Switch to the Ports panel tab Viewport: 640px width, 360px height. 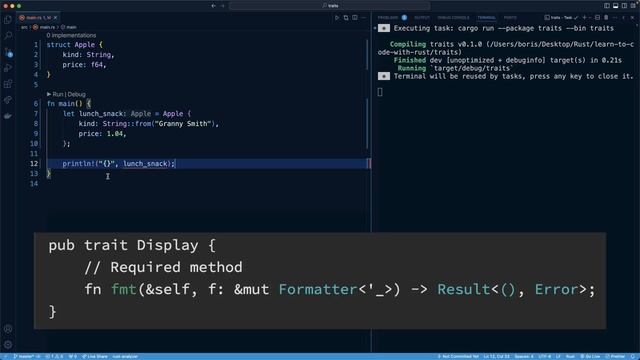[x=510, y=18]
